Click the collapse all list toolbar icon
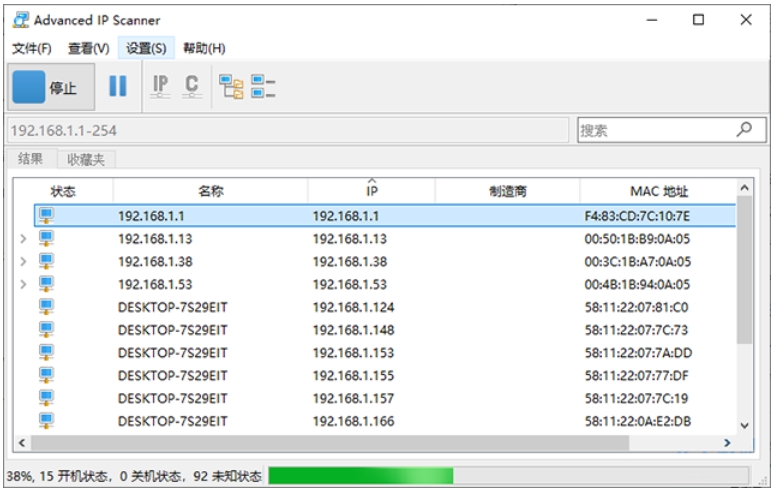This screenshot has height=489, width=772. pos(263,87)
